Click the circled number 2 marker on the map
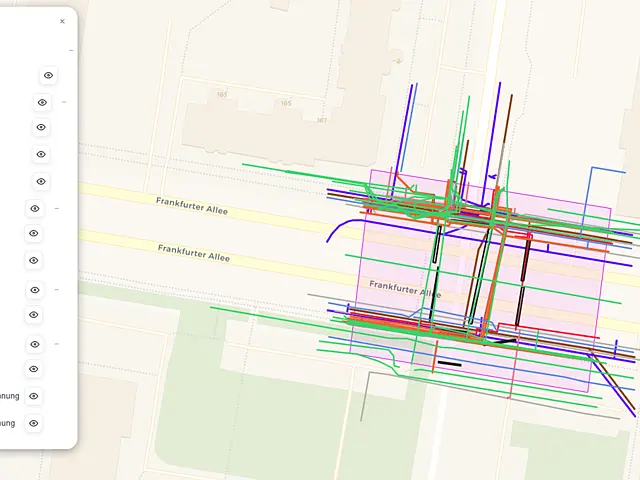The image size is (640, 480). 398,61
